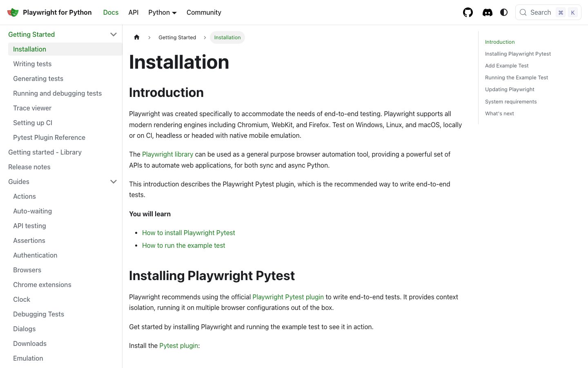Open Emulation guide in the sidebar
Screen dimensions: 588x368
click(x=65, y=358)
